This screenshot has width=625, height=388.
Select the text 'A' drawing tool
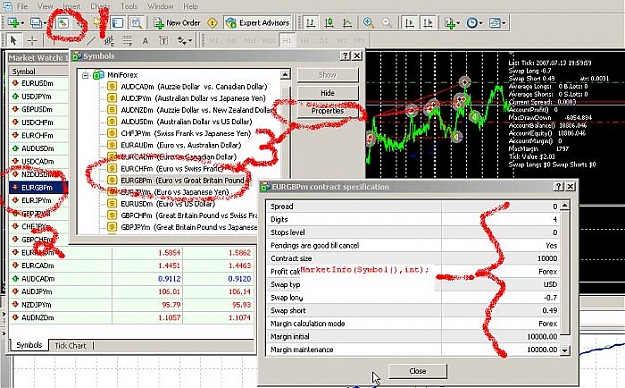(145, 40)
